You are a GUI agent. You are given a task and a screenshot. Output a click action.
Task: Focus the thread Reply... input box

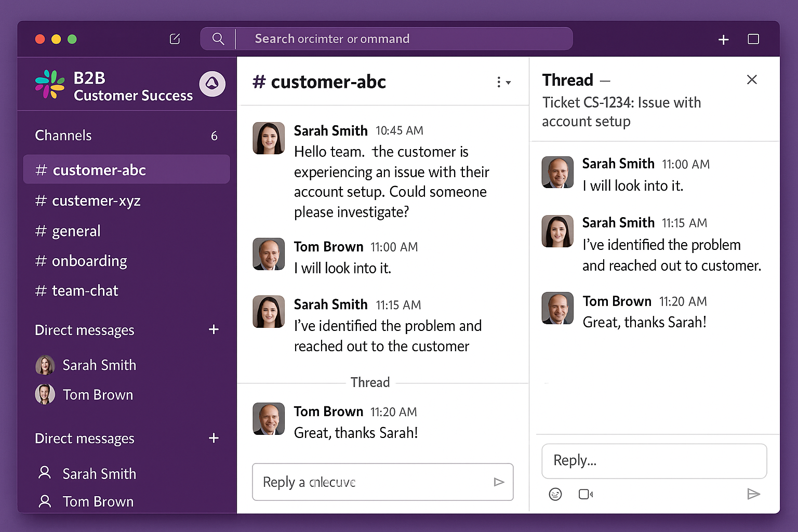pos(654,461)
